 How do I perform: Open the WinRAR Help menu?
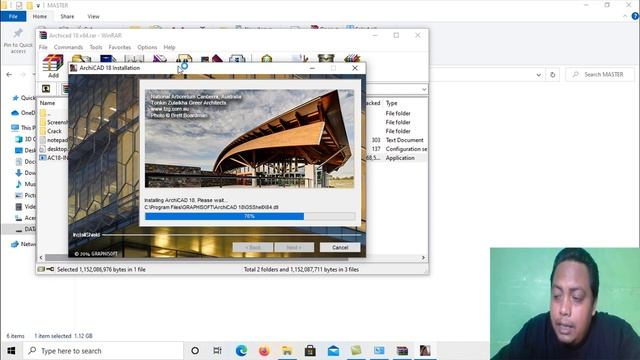click(x=169, y=47)
